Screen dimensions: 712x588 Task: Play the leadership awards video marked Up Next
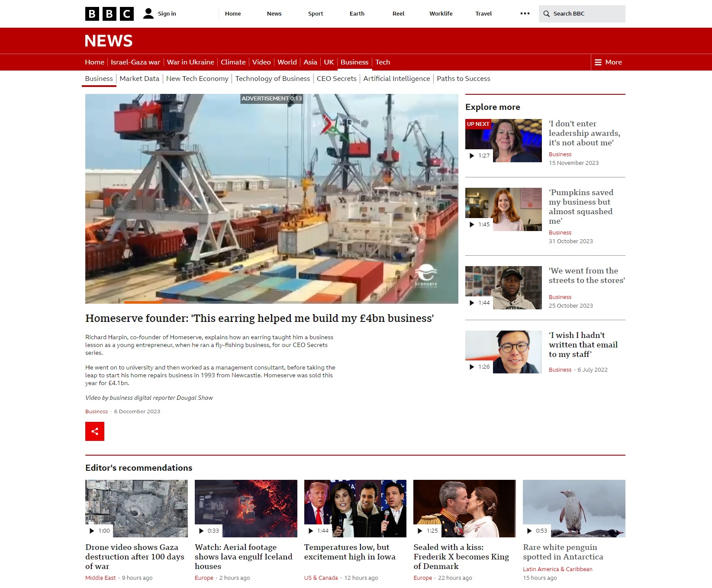(x=503, y=141)
